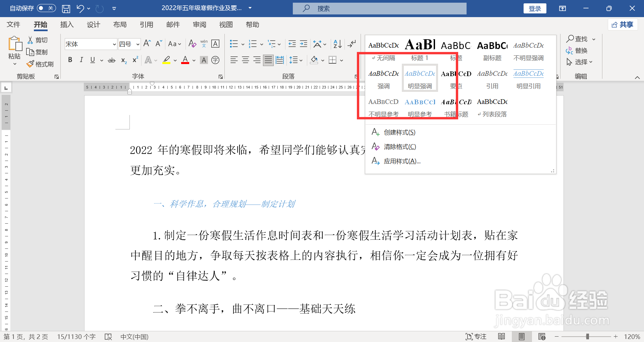Select the Format Painter (格式刷) tool

(40, 64)
